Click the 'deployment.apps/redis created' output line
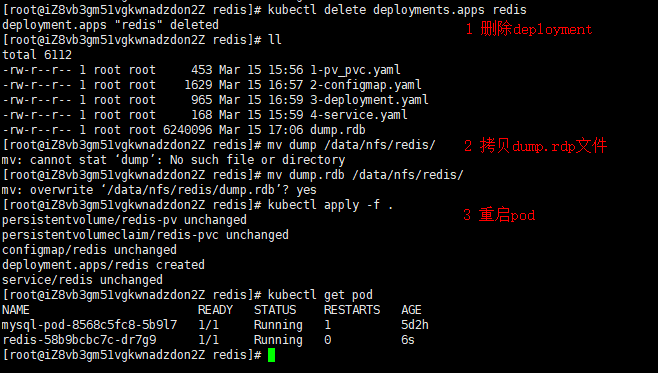 click(103, 265)
